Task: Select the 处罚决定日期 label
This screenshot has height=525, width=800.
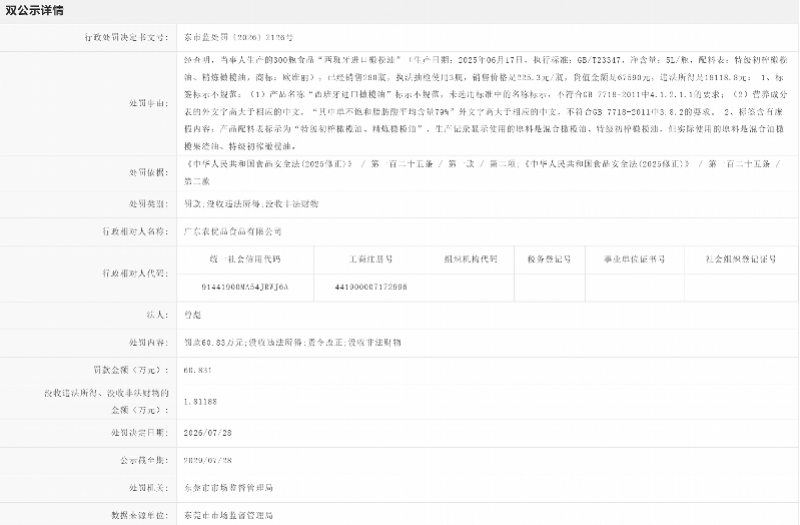Action: click(x=140, y=433)
